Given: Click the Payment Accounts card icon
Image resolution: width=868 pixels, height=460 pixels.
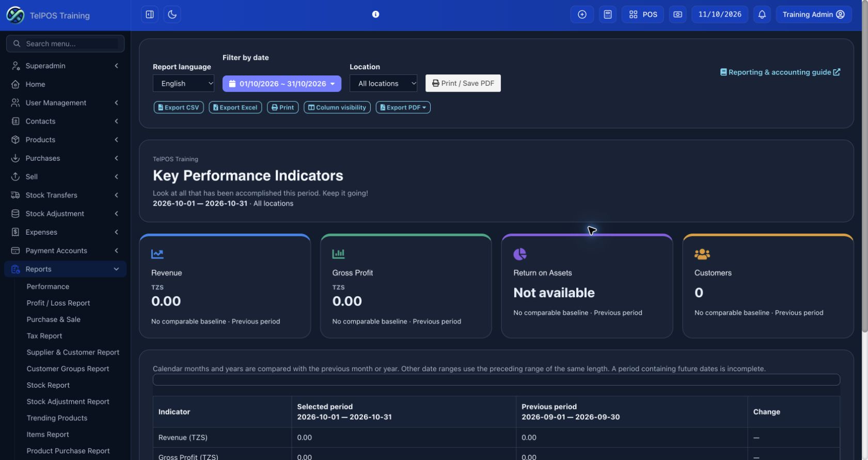Looking at the screenshot, I should point(15,251).
